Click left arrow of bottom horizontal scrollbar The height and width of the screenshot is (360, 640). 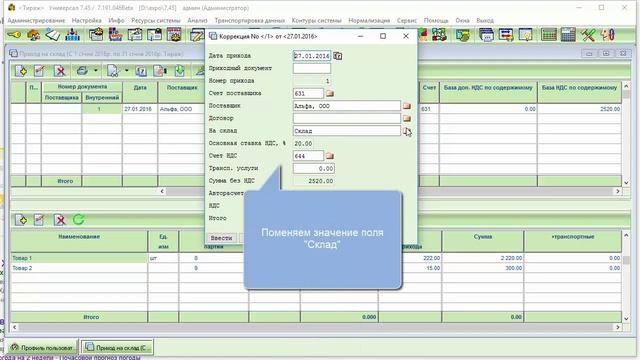15,327
